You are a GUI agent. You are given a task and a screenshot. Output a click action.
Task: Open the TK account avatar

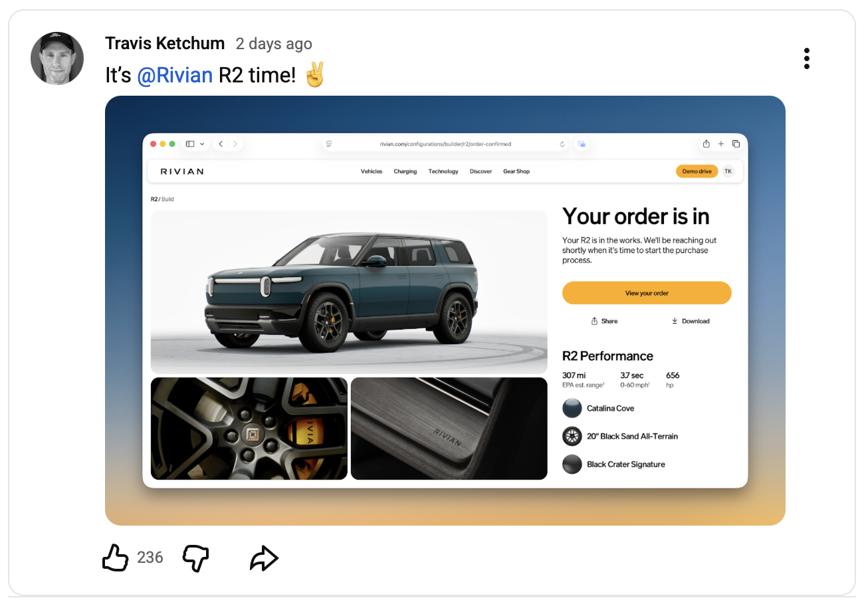pos(728,171)
